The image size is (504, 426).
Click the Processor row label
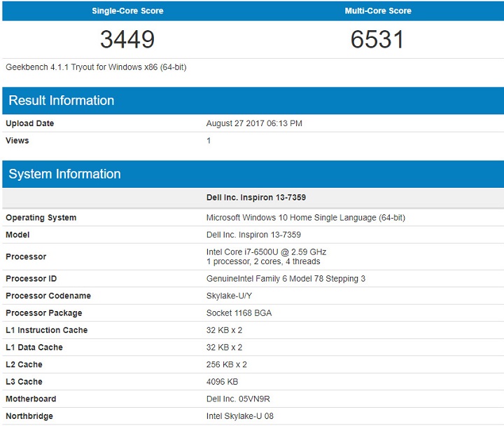pos(26,256)
